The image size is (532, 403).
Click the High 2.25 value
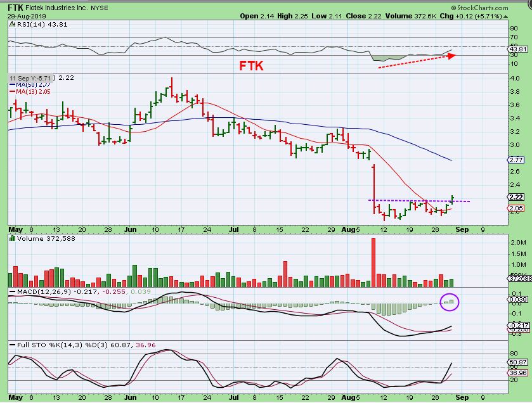(293, 16)
